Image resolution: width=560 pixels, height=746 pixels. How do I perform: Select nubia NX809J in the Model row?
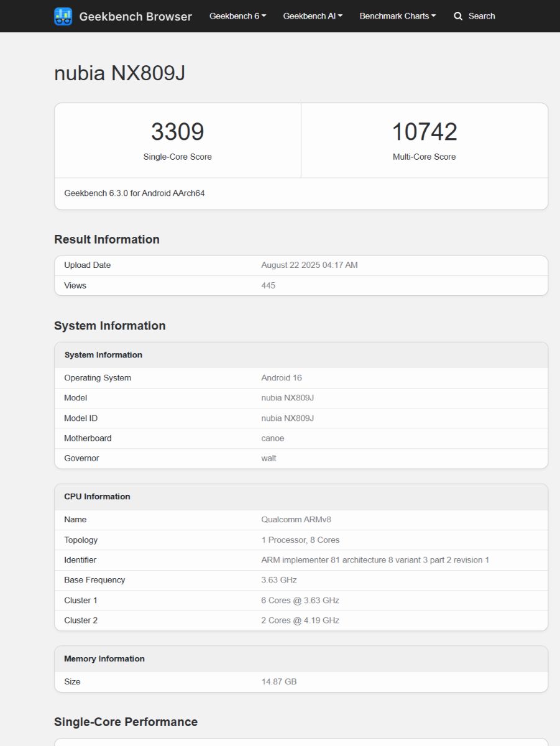coord(288,398)
